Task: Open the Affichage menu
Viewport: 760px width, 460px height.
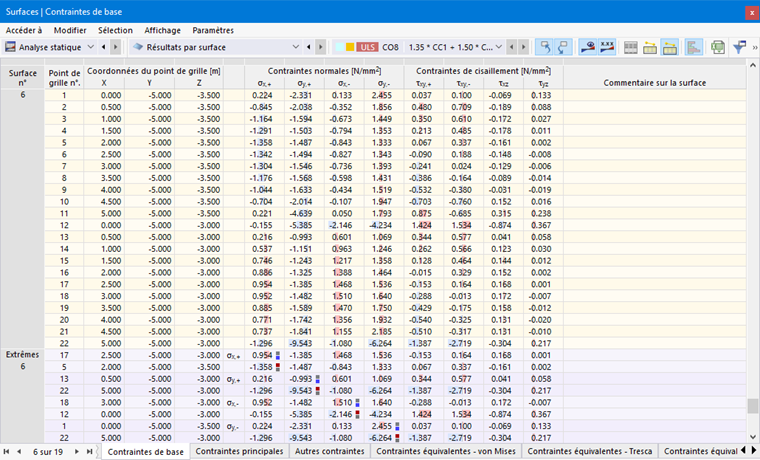Action: [162, 30]
